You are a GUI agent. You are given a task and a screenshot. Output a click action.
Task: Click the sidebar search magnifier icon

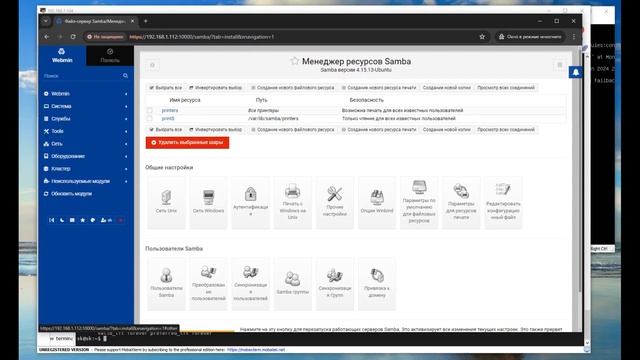pyautogui.click(x=125, y=76)
